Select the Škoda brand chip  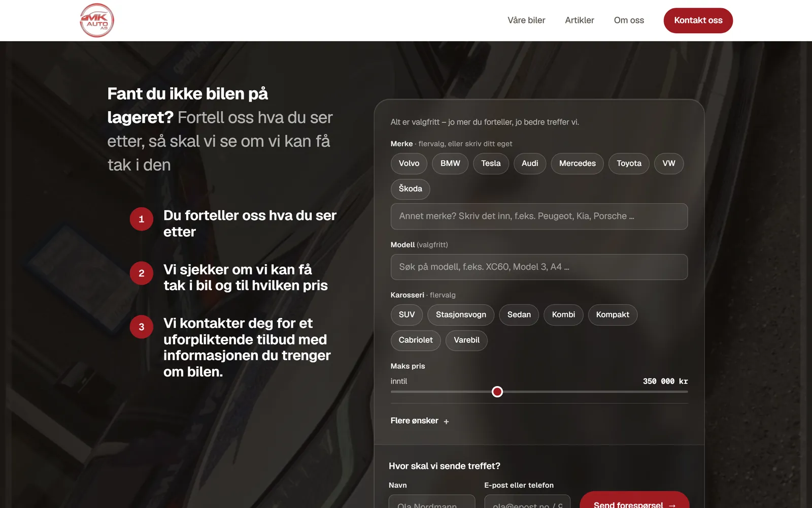[x=410, y=189]
